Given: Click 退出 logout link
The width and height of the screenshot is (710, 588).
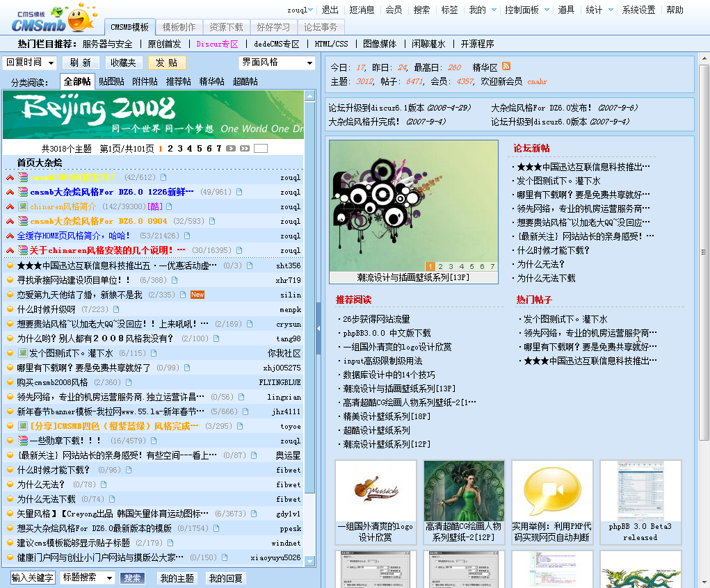Looking at the screenshot, I should (330, 10).
